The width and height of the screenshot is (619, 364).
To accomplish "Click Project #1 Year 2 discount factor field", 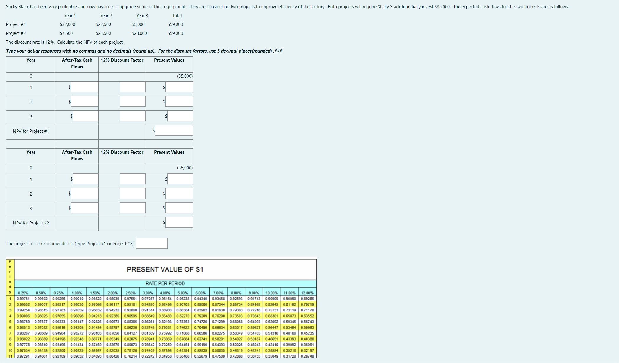I will (133, 102).
